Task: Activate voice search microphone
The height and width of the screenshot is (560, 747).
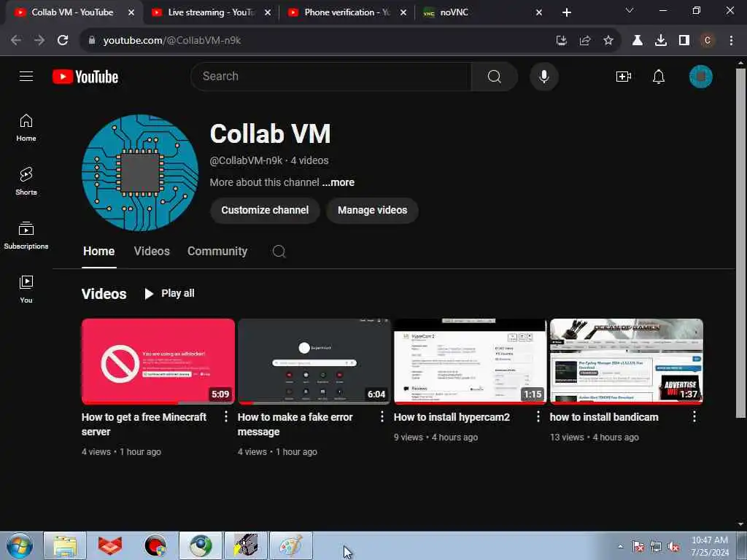Action: click(543, 76)
